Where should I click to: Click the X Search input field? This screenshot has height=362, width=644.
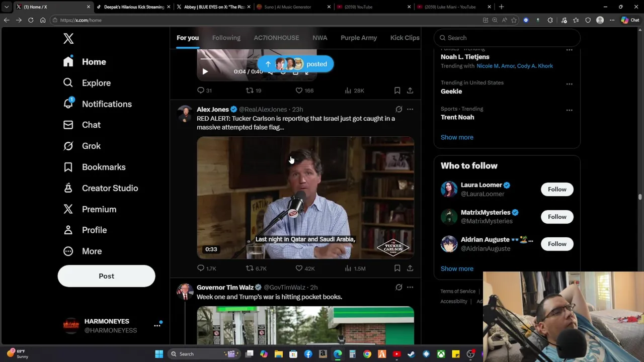point(507,38)
